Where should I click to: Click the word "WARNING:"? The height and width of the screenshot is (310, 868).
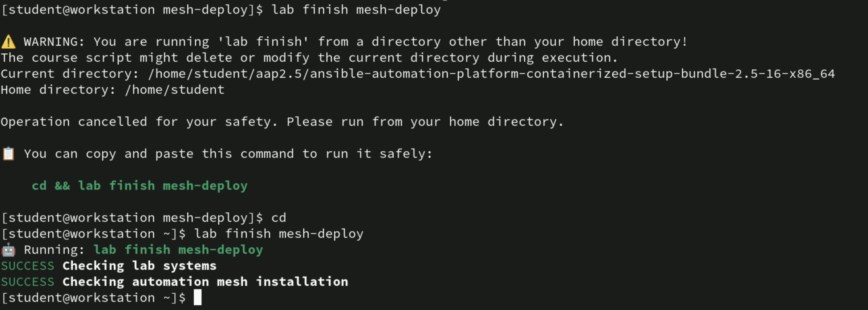[54, 42]
